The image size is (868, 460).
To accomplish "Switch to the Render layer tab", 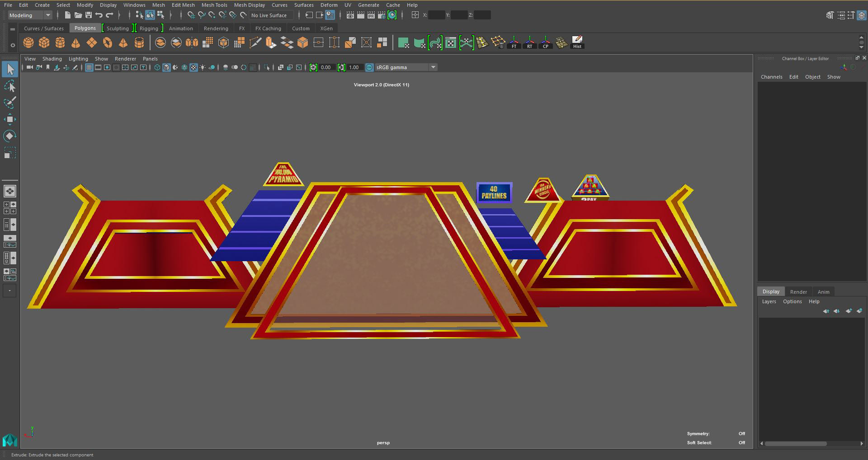I will [x=798, y=292].
